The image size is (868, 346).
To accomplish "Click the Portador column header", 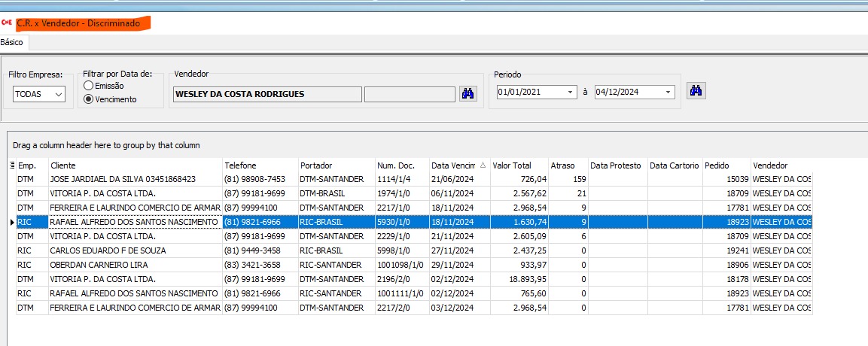I will pos(316,165).
